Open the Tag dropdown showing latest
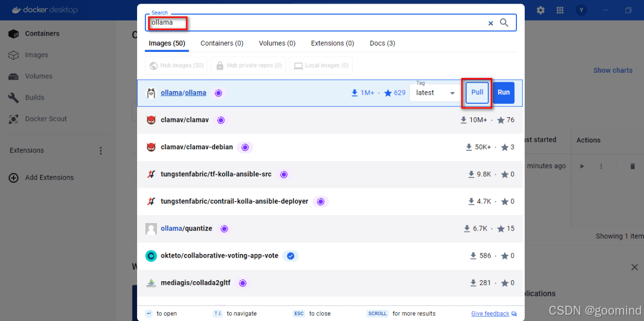 (x=435, y=93)
